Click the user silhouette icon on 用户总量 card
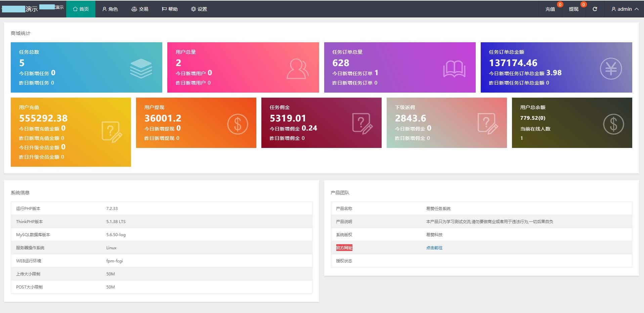Image resolution: width=644 pixels, height=313 pixels. 297,68
